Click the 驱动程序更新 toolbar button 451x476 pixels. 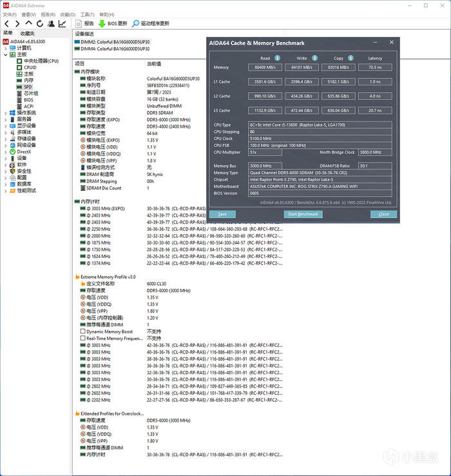[151, 23]
